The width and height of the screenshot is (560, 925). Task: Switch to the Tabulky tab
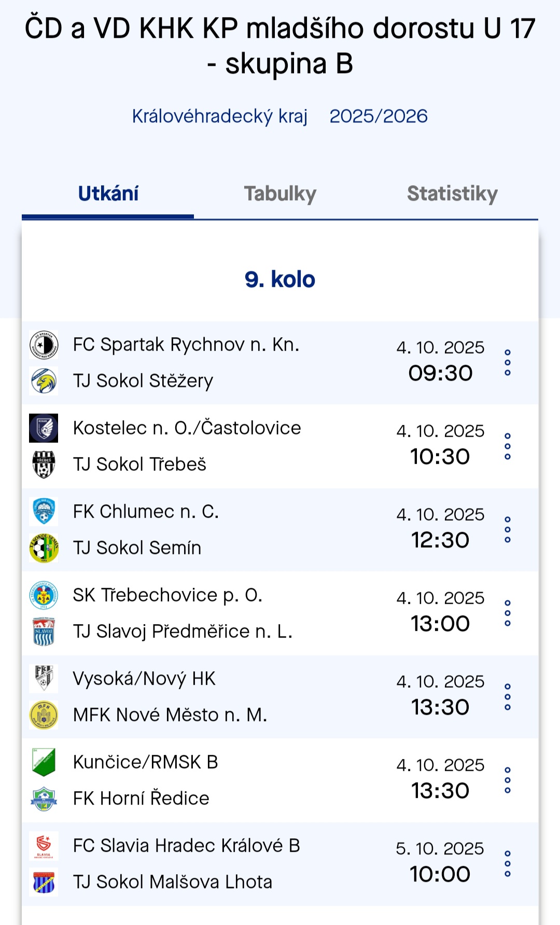point(280,194)
